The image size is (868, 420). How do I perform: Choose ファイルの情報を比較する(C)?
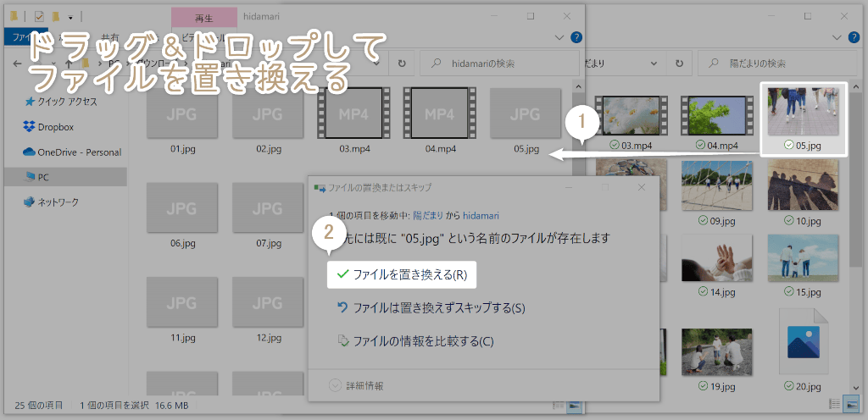pos(415,341)
